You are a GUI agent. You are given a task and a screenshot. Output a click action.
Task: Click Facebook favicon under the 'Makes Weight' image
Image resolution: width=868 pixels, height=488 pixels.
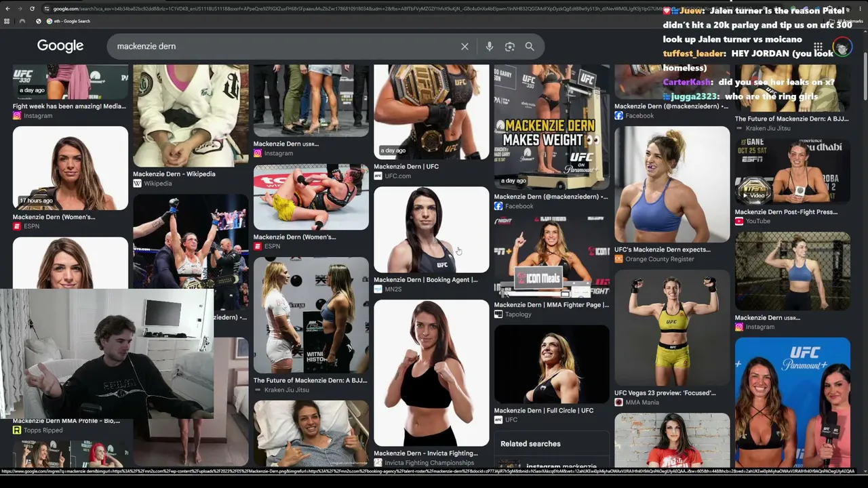click(x=498, y=206)
